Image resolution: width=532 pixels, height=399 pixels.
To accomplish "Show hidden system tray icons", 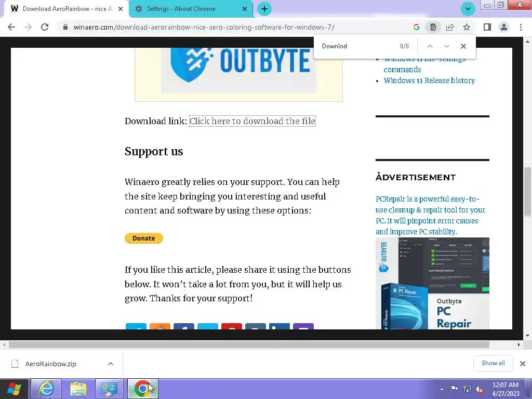I will click(x=442, y=389).
